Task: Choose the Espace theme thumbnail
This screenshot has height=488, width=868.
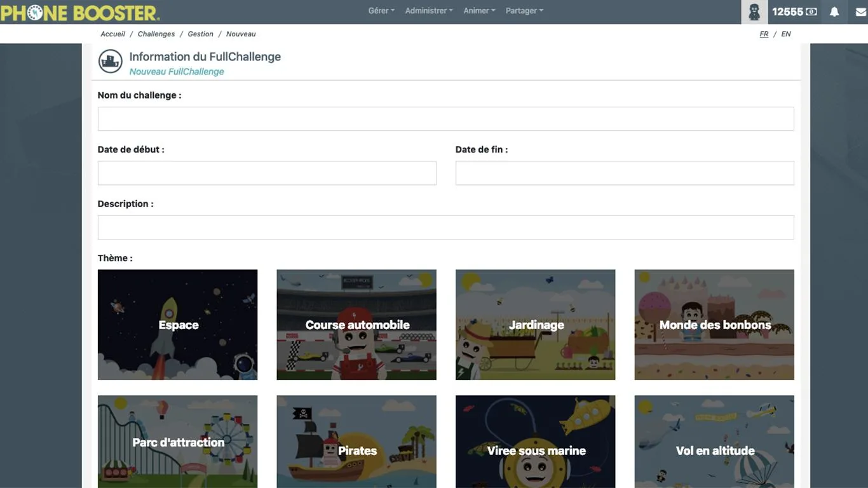Action: 177,325
